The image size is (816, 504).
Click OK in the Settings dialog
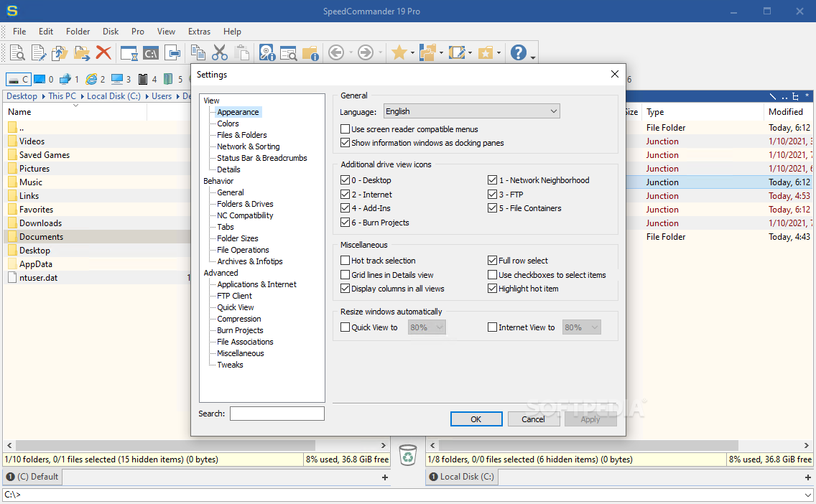pos(476,419)
